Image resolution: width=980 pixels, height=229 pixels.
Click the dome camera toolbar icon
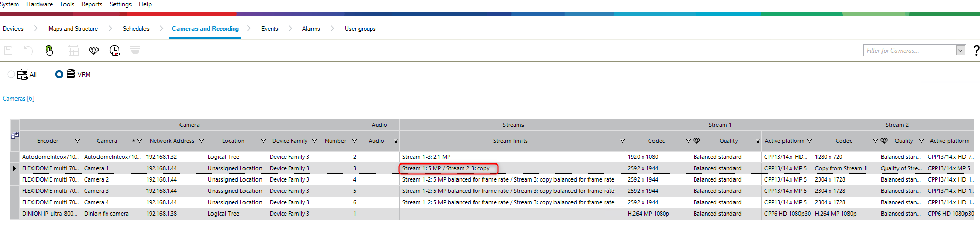[x=135, y=51]
